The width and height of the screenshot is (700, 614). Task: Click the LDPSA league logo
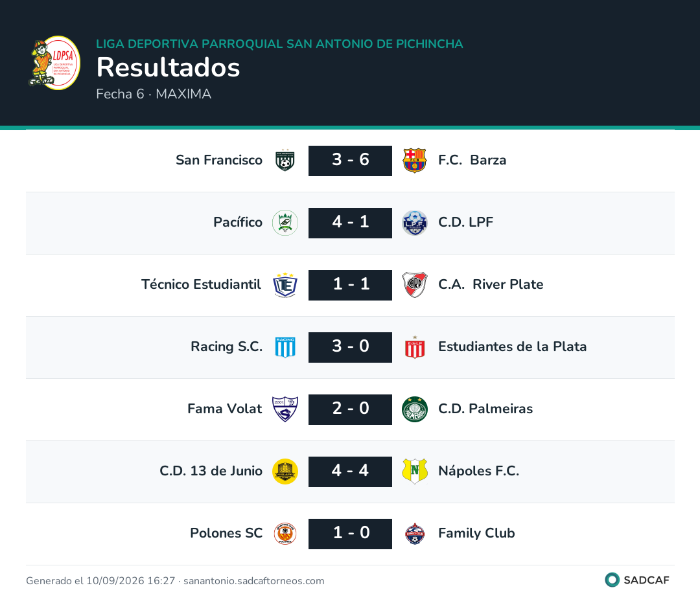54,63
